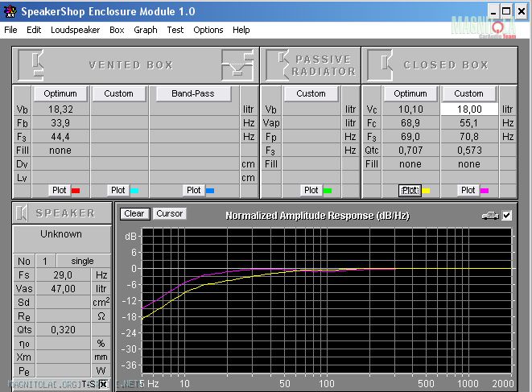
Task: Click the SpeakerShop title bar app icon
Action: (x=10, y=10)
